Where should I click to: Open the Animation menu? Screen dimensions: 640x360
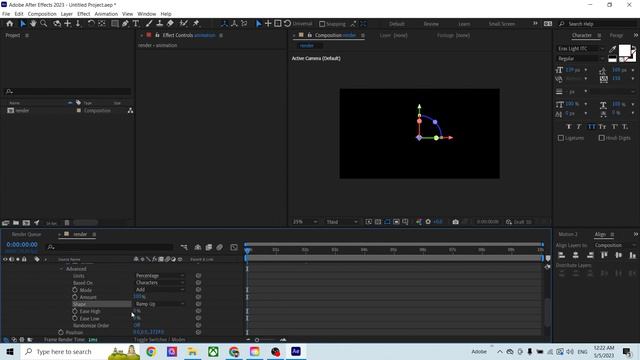106,14
